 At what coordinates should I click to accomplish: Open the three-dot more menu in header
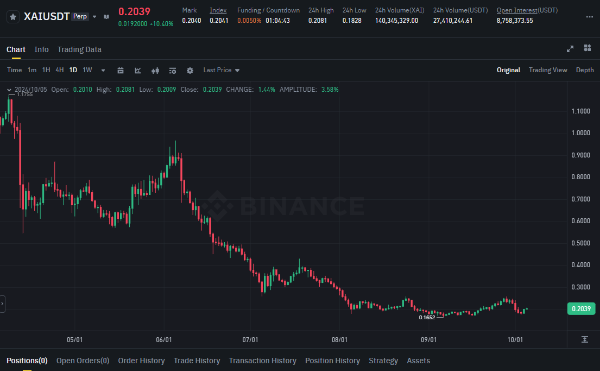[589, 17]
